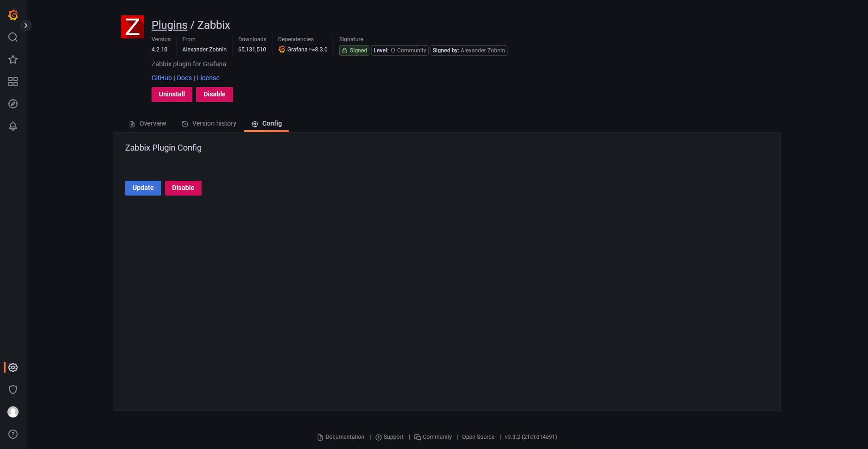Open the Grafana home logo

click(x=13, y=15)
